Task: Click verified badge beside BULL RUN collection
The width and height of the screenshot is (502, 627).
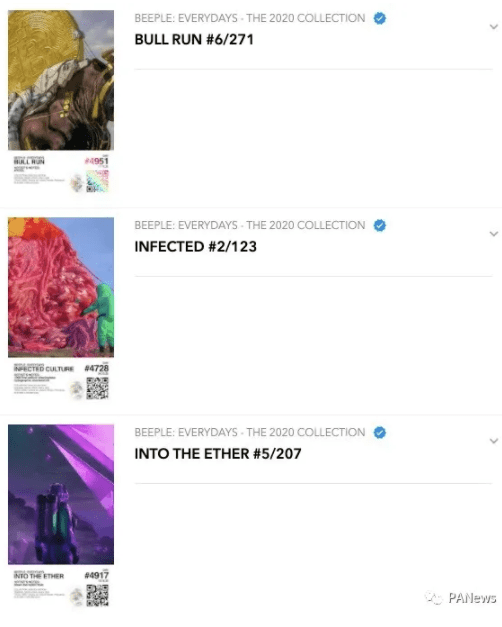Action: (380, 18)
